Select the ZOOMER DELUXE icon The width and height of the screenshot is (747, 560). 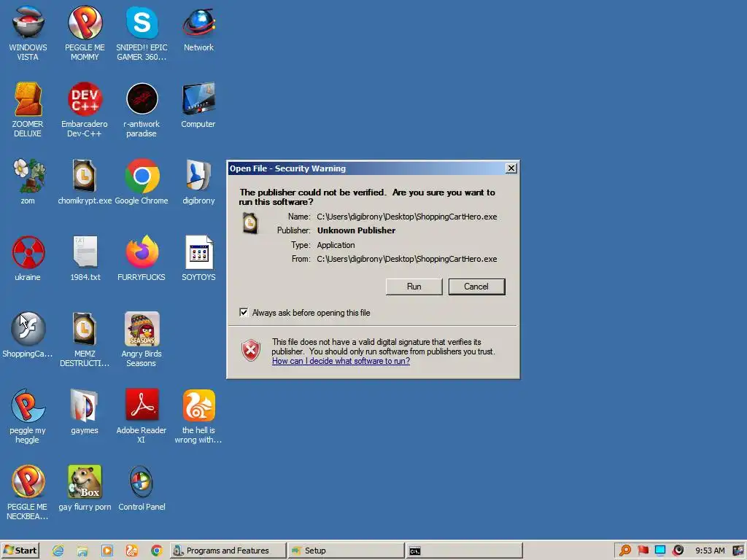[28, 110]
